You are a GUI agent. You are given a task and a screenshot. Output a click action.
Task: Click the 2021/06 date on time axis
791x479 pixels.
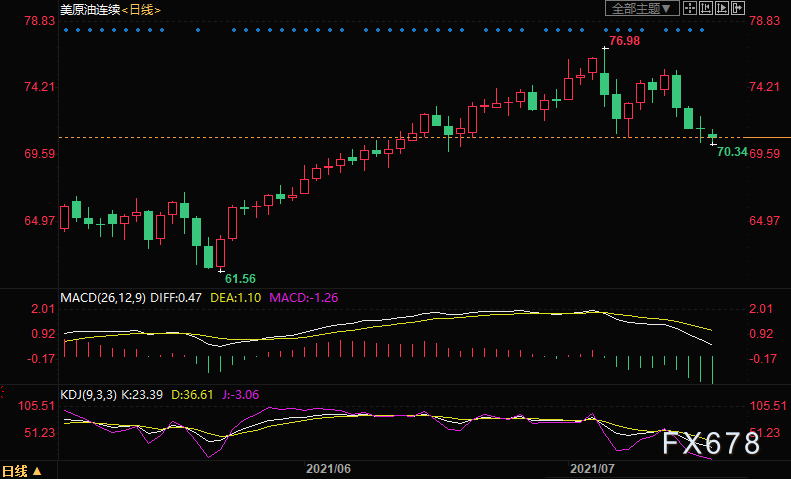click(x=327, y=468)
